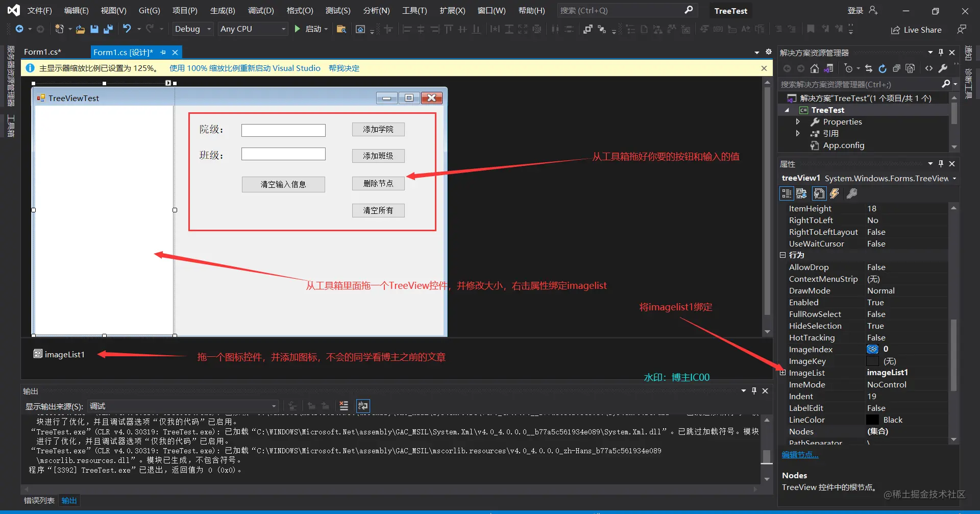Expand the Properties node in Solution Explorer

click(x=798, y=121)
